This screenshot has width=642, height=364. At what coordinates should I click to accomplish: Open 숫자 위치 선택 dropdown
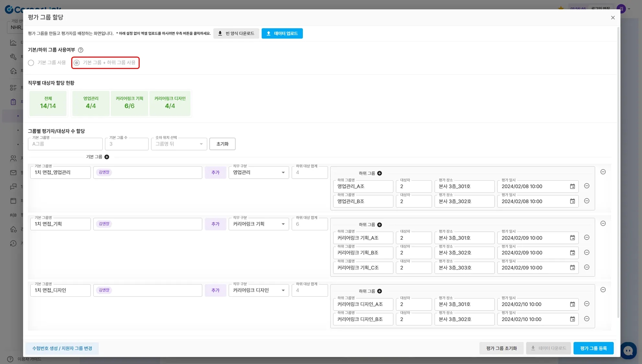pos(179,144)
